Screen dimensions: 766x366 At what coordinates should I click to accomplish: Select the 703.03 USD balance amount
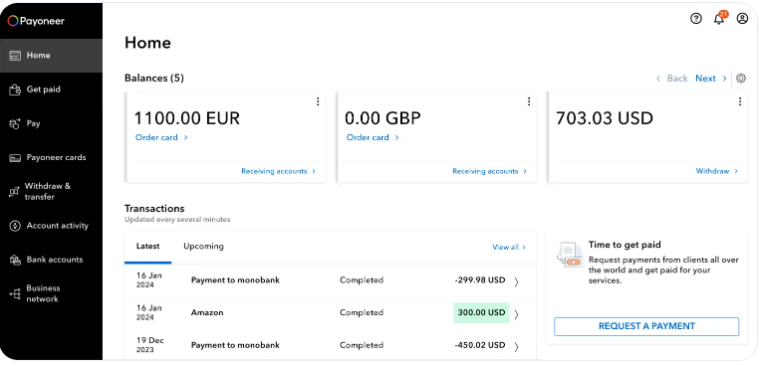[604, 118]
